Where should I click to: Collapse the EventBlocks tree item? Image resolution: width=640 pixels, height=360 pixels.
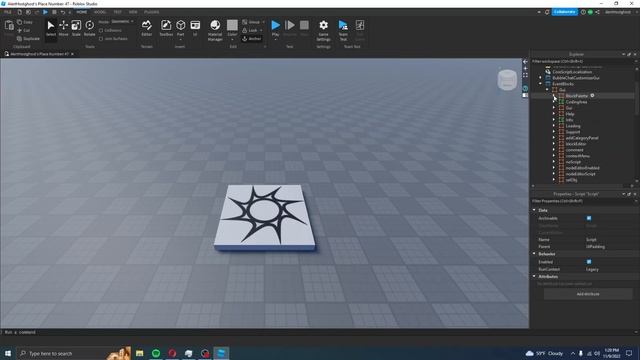(x=540, y=84)
